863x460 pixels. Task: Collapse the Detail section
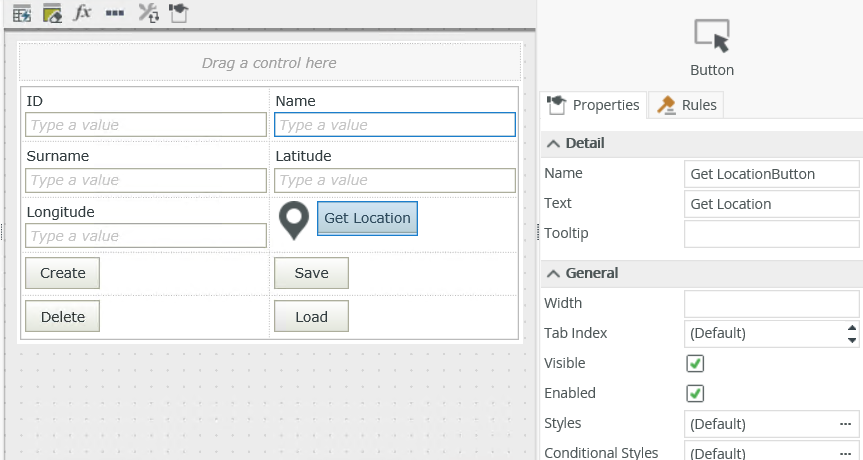coord(553,143)
